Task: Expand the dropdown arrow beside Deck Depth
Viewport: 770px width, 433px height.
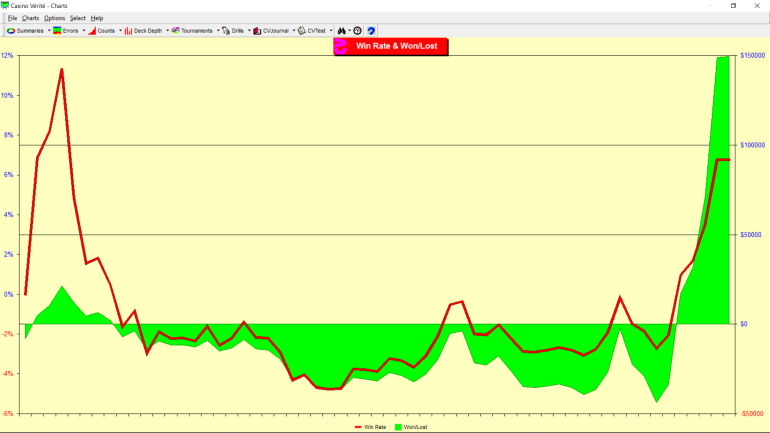Action: (x=167, y=31)
